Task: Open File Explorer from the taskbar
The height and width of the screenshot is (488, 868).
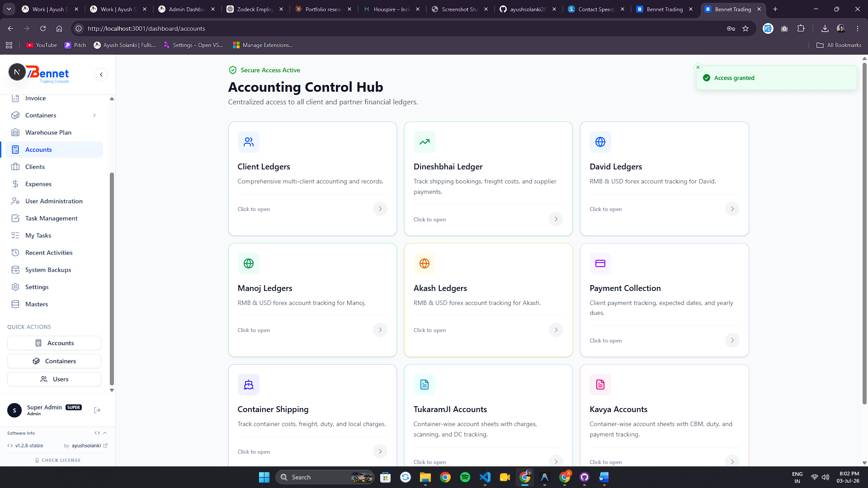Action: coord(425,477)
